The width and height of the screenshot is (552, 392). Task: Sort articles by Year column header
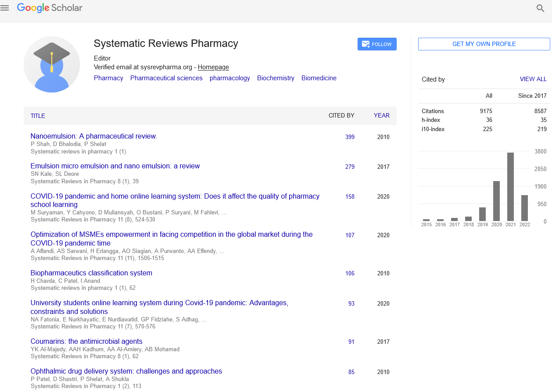(x=381, y=115)
